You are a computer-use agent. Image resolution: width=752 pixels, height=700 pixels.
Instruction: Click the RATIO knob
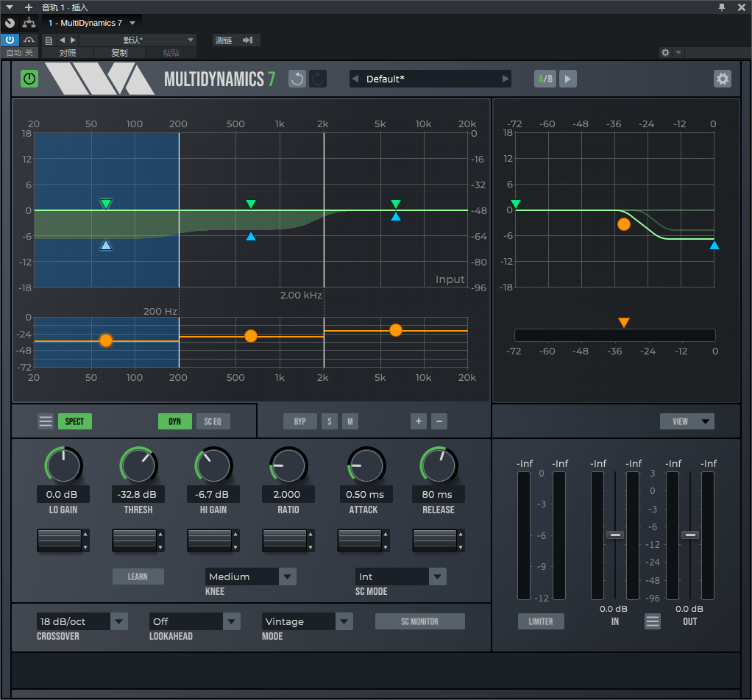coord(288,465)
